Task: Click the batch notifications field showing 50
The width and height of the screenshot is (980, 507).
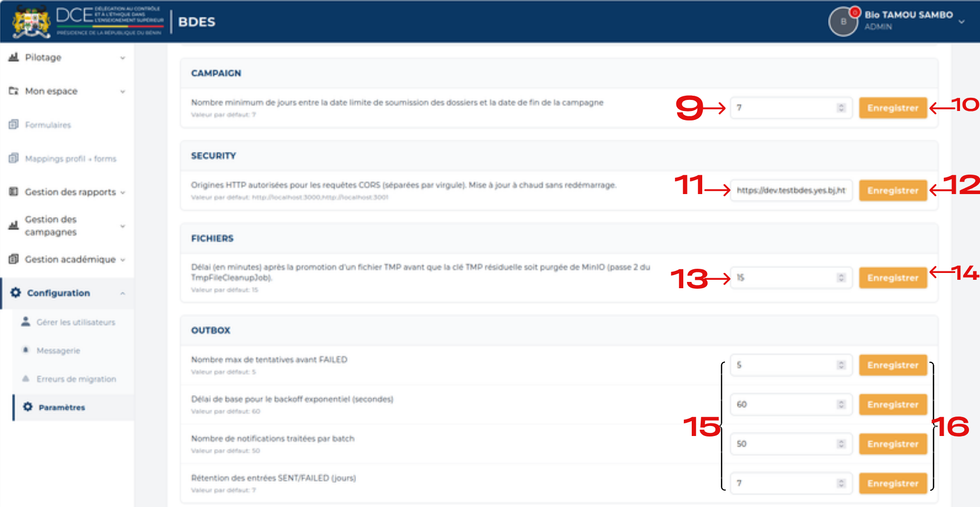Action: [x=791, y=444]
